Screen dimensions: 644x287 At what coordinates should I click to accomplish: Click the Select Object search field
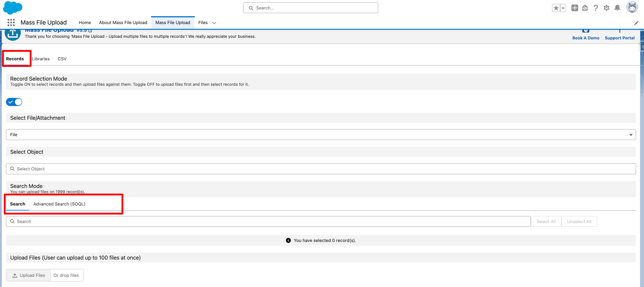tap(321, 169)
